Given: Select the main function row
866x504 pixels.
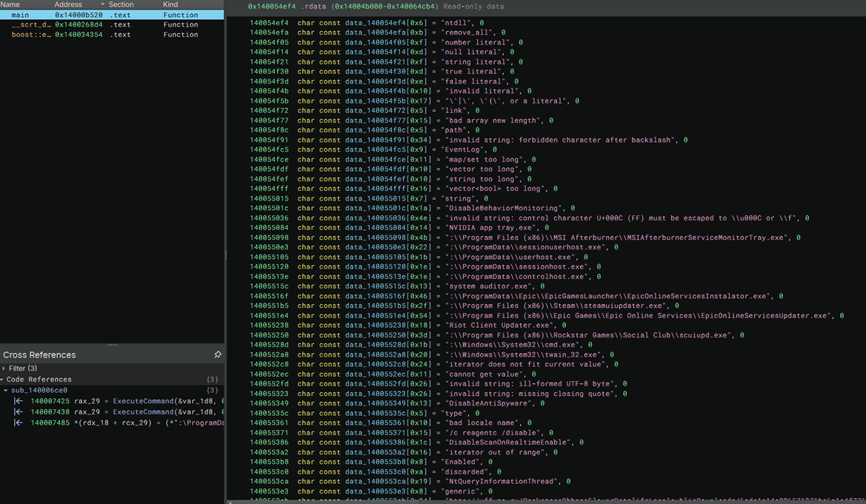Looking at the screenshot, I should coord(21,15).
